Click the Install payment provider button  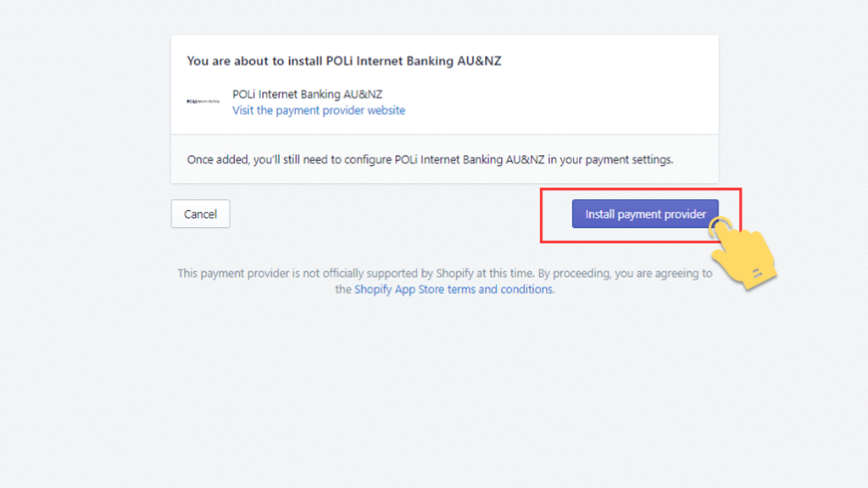coord(645,213)
